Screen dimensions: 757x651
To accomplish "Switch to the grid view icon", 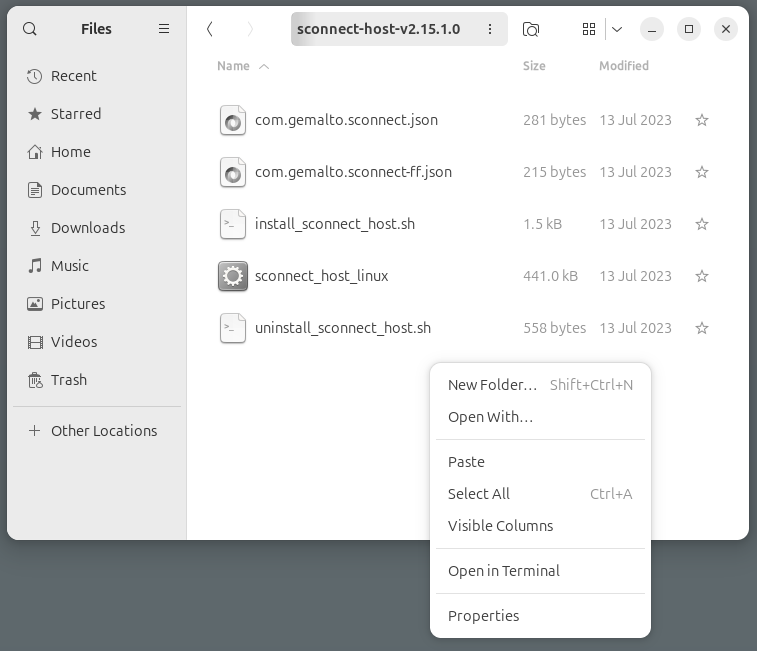I will (x=589, y=29).
